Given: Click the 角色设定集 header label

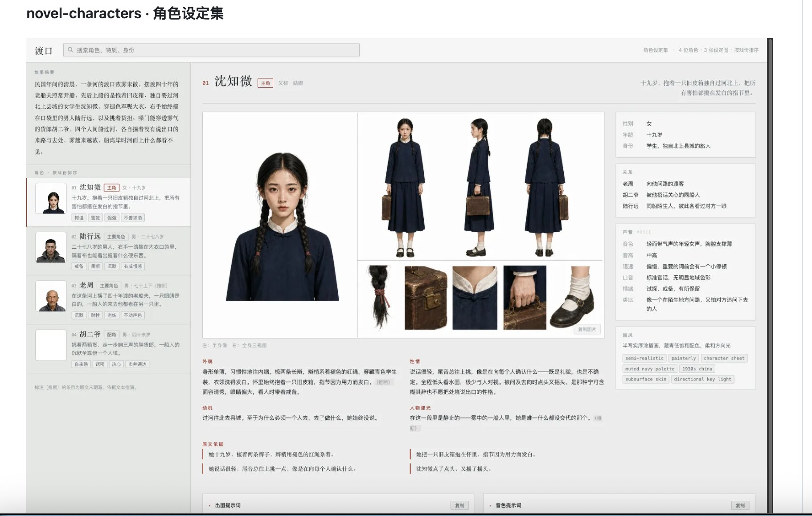Looking at the screenshot, I should (655, 50).
